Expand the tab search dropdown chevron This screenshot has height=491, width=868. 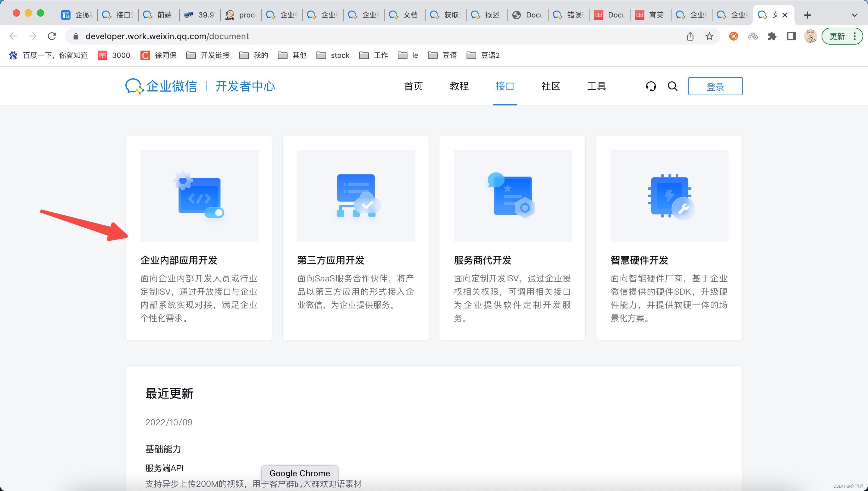point(854,15)
